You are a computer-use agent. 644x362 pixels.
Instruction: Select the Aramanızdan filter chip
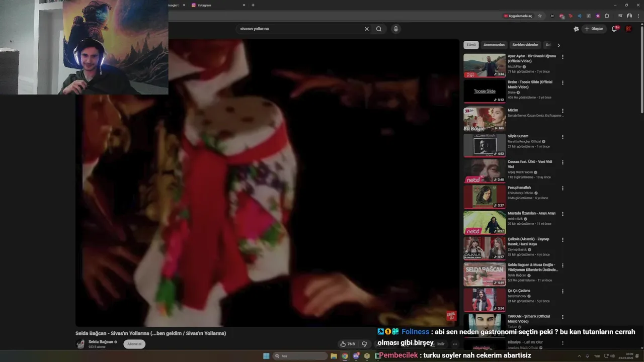pos(494,45)
